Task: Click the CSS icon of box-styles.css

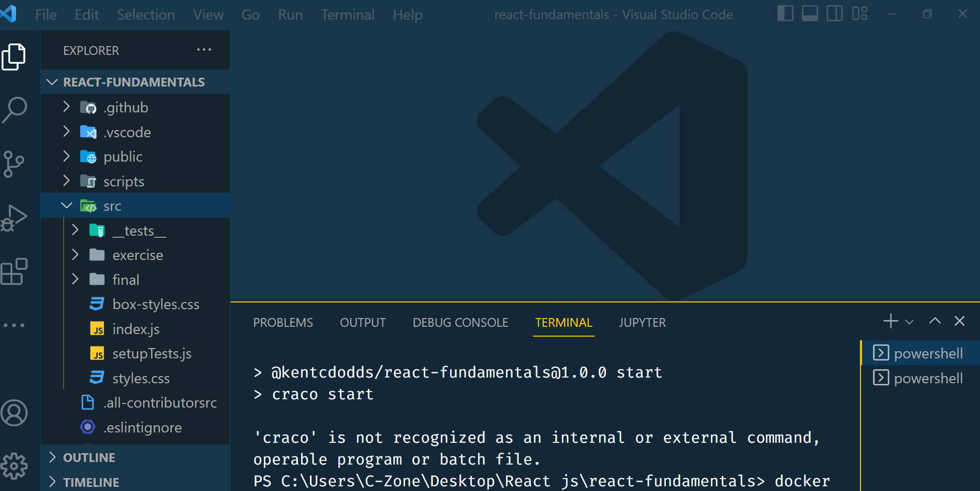Action: pyautogui.click(x=97, y=304)
